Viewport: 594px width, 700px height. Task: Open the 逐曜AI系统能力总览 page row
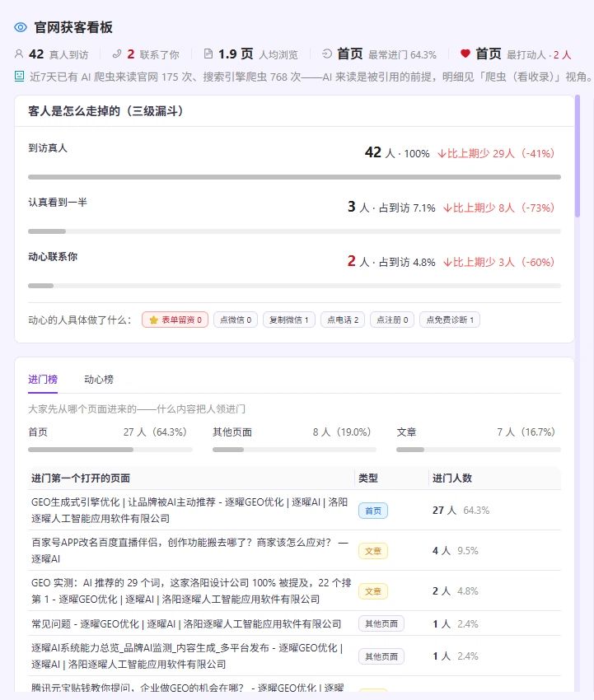294,656
